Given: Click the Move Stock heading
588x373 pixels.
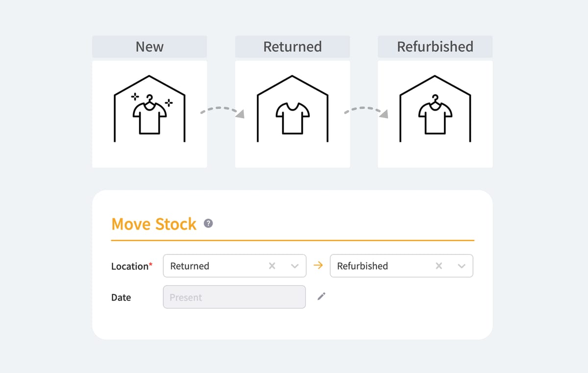Looking at the screenshot, I should point(154,224).
